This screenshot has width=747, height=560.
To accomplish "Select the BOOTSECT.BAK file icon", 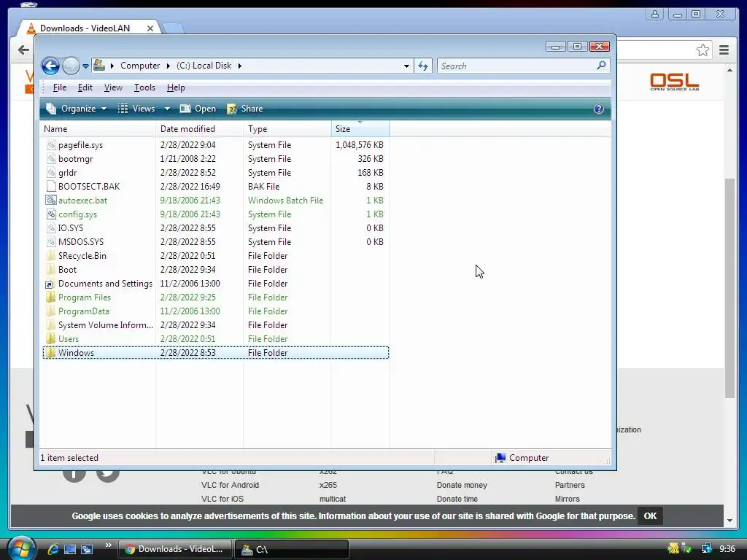I will click(x=51, y=186).
